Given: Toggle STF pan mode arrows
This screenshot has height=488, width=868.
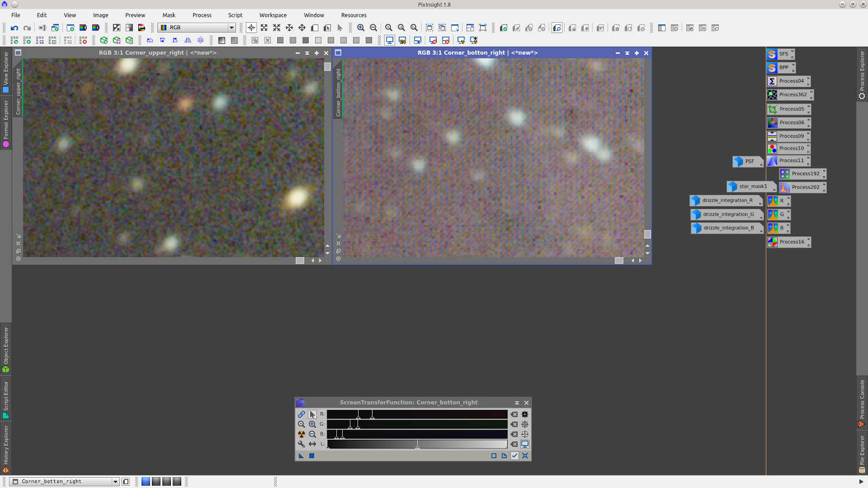Looking at the screenshot, I should click(312, 444).
